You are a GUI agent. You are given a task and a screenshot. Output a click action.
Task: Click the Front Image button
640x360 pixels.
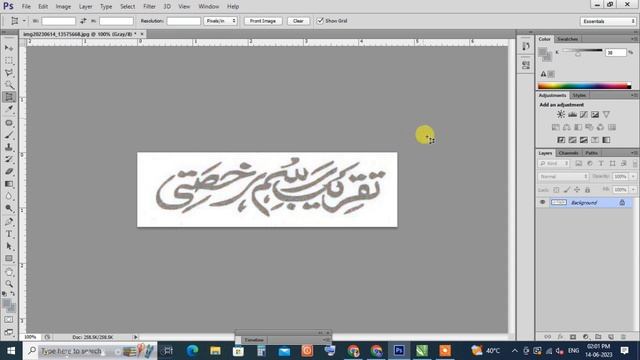(263, 21)
